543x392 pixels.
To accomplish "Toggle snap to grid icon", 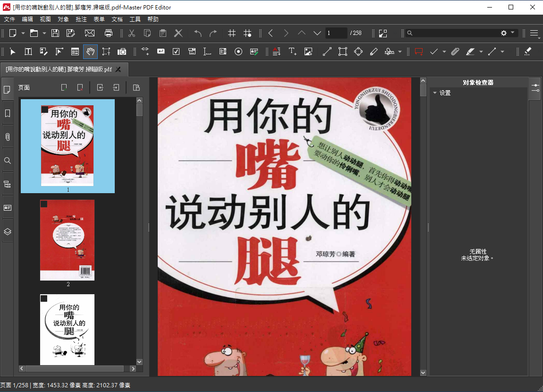I will tap(247, 33).
